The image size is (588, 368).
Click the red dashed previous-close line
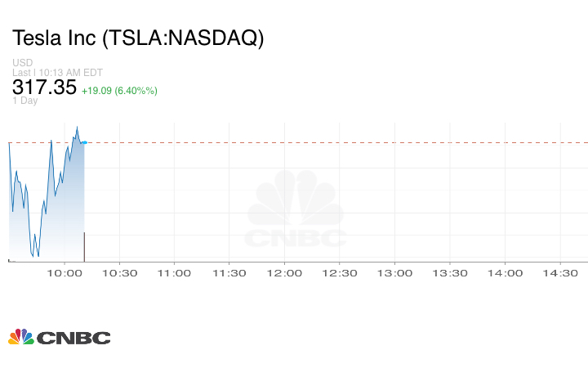pos(327,142)
